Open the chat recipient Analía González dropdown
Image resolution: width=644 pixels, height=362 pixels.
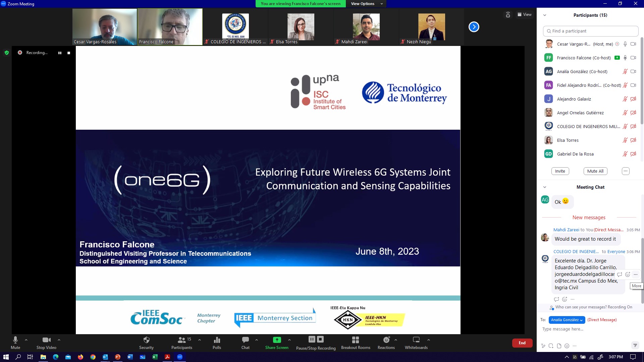click(567, 320)
